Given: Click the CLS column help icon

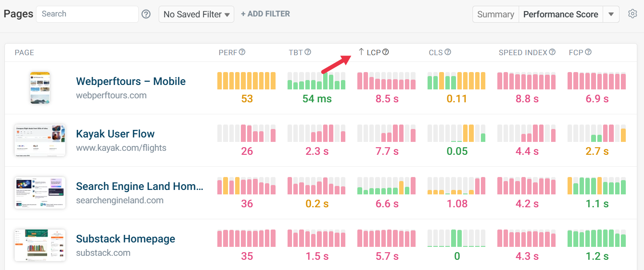Looking at the screenshot, I should 448,52.
